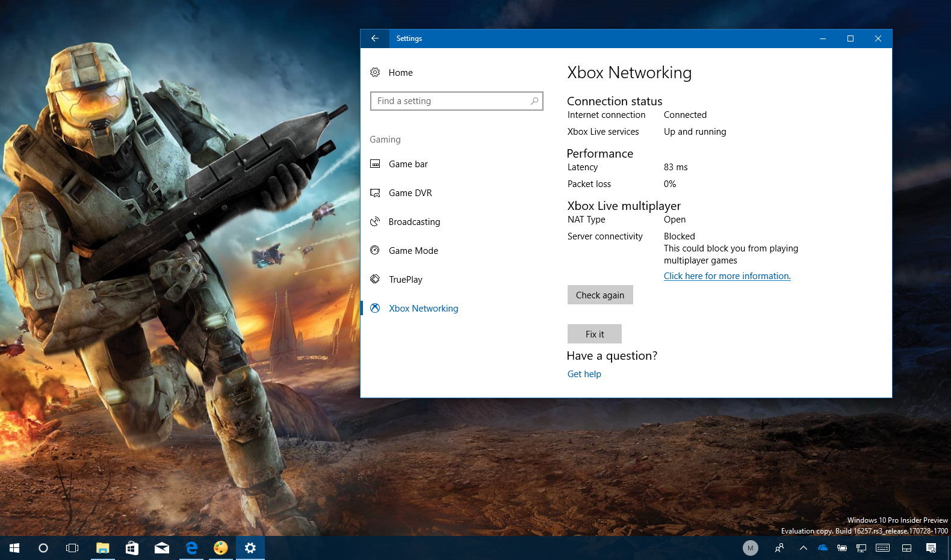Click the Fix it button
This screenshot has height=560, width=951.
click(595, 334)
